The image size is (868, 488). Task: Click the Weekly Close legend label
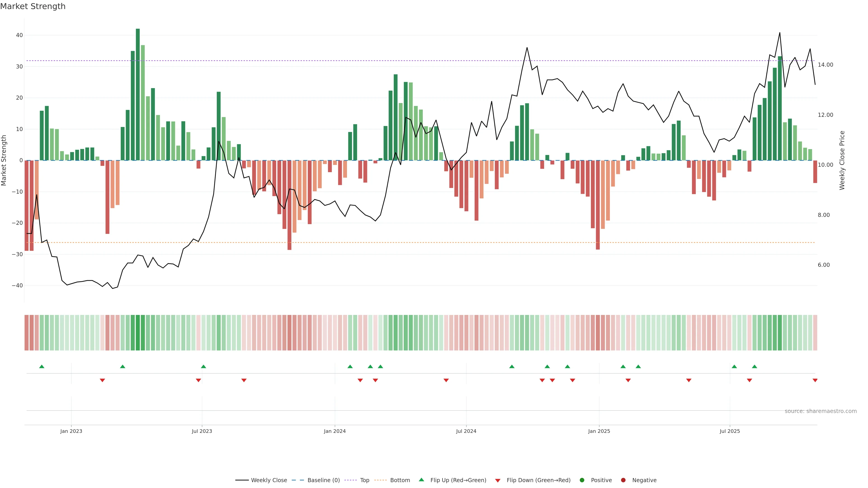(x=269, y=480)
